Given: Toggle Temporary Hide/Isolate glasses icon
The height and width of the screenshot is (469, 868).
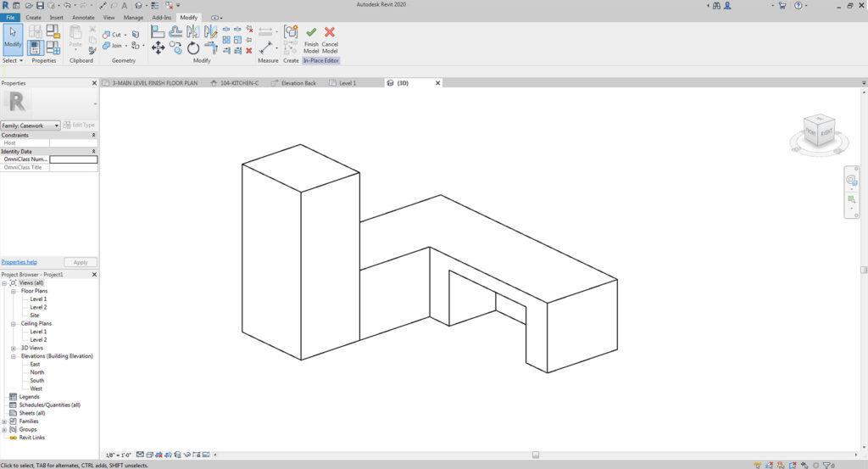Looking at the screenshot, I should coord(187,455).
